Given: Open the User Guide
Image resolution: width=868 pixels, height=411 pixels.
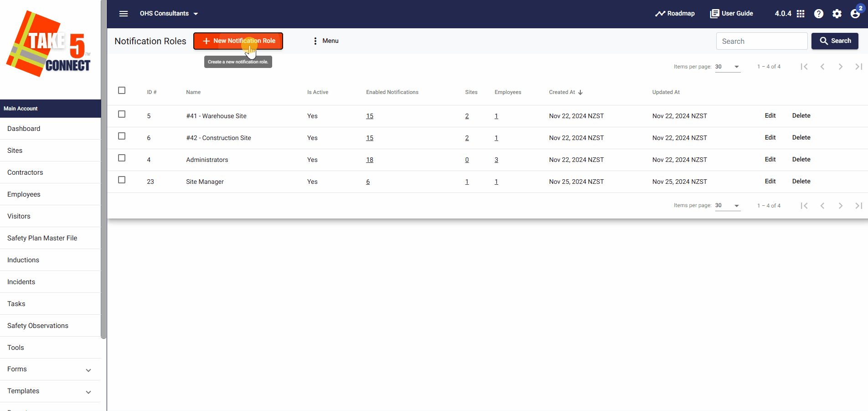Looking at the screenshot, I should [x=732, y=14].
